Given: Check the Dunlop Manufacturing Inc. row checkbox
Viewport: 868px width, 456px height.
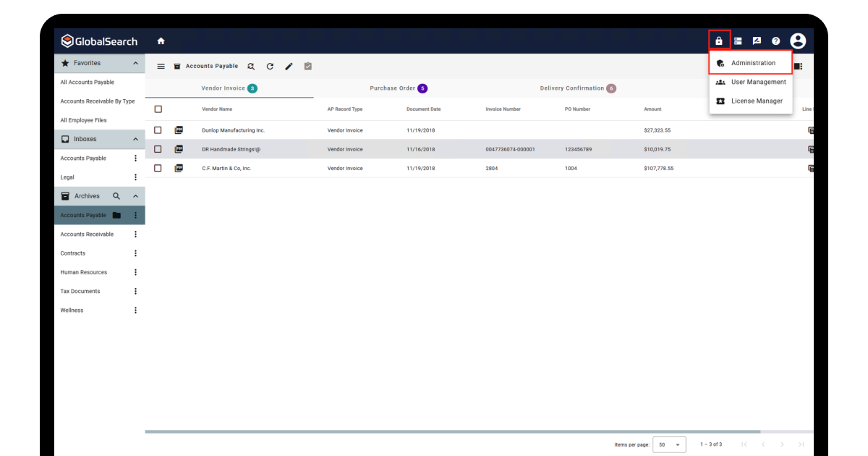Looking at the screenshot, I should click(158, 130).
